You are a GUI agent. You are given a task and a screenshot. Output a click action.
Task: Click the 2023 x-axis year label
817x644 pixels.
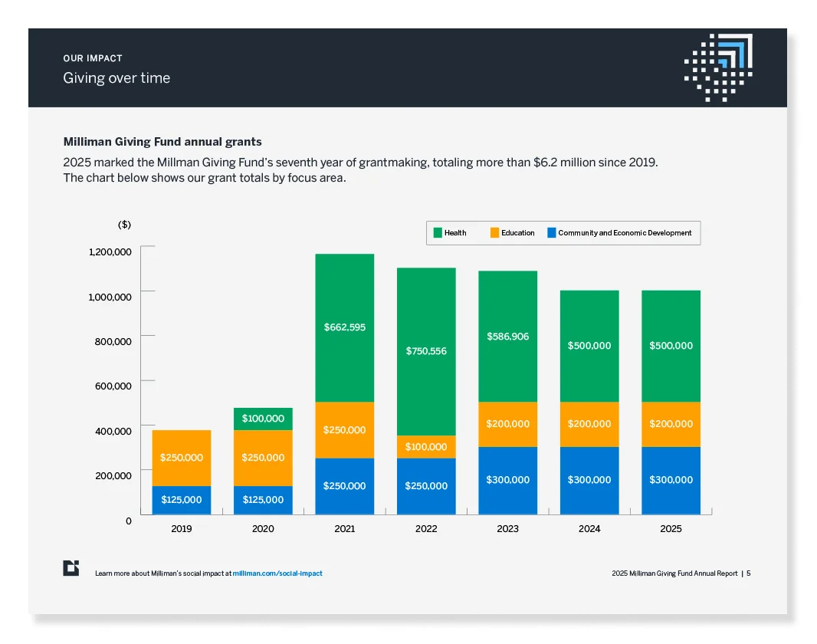(507, 529)
